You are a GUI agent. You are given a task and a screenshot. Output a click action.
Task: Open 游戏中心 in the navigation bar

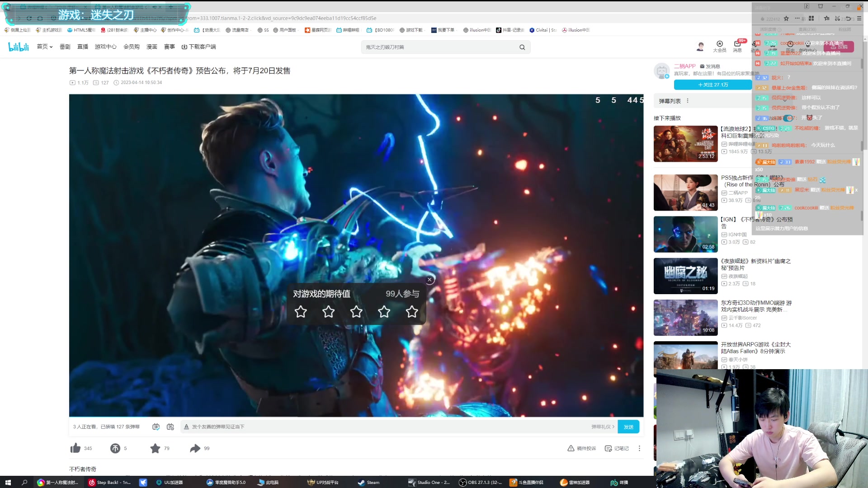(105, 47)
